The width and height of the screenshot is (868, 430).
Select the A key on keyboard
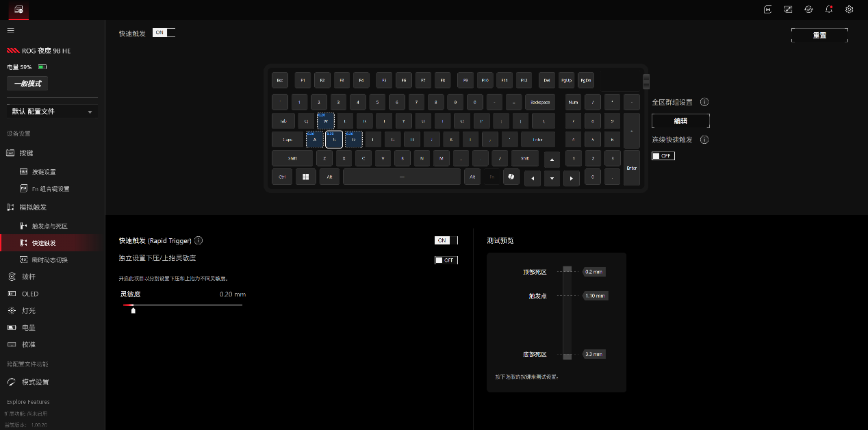click(314, 140)
